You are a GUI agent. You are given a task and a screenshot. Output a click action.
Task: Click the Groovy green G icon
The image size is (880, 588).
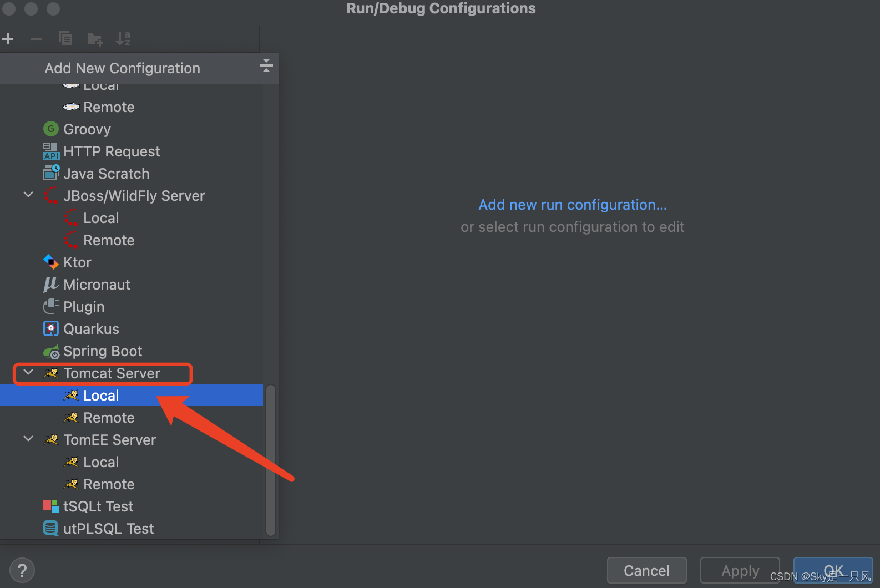(51, 129)
